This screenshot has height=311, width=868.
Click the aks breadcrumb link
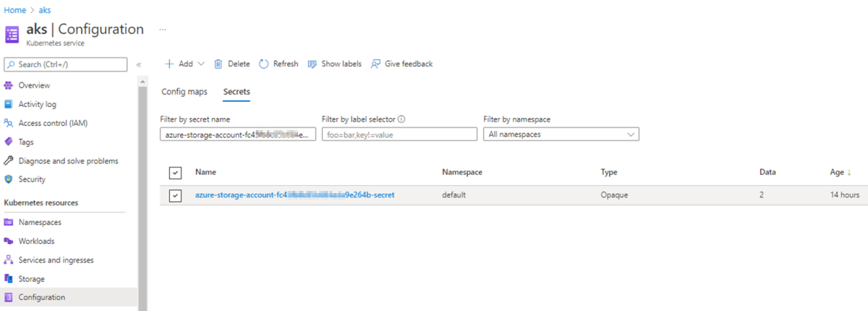(x=45, y=10)
